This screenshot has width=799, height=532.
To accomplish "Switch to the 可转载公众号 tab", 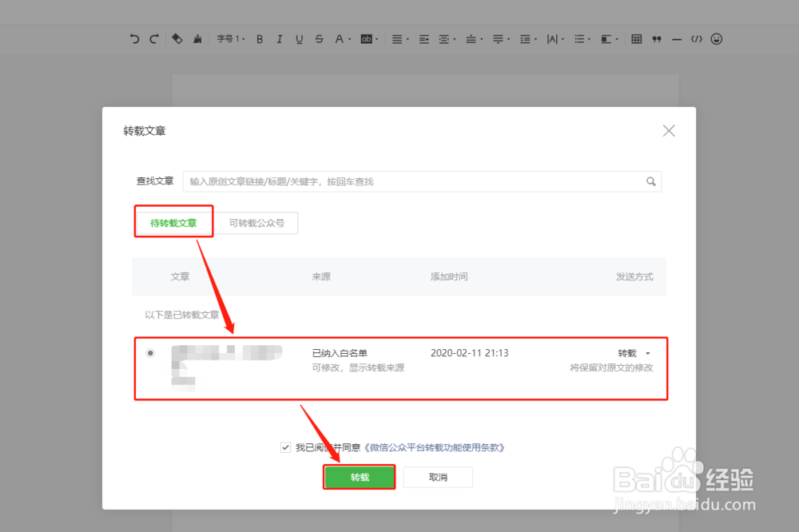I will pos(256,223).
